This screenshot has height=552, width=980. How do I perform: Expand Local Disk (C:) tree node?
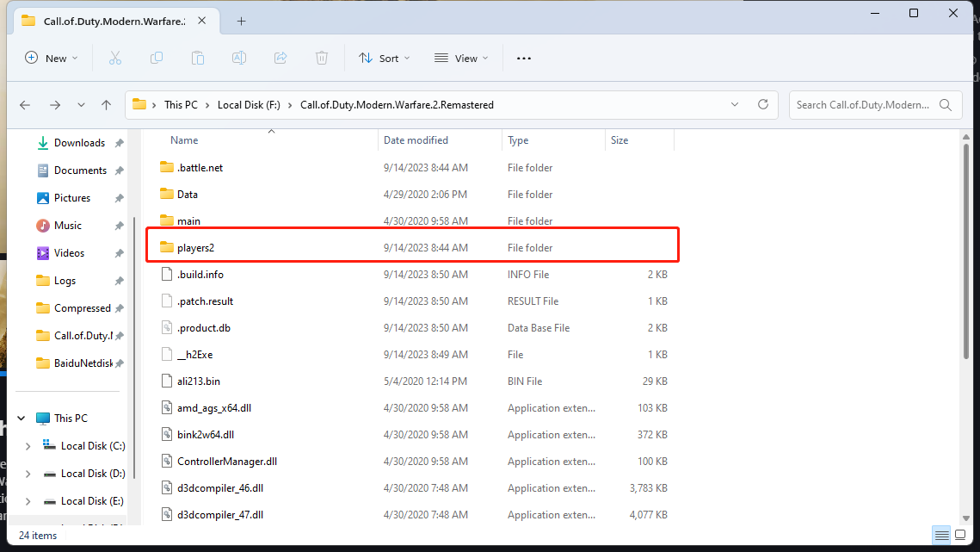point(28,446)
